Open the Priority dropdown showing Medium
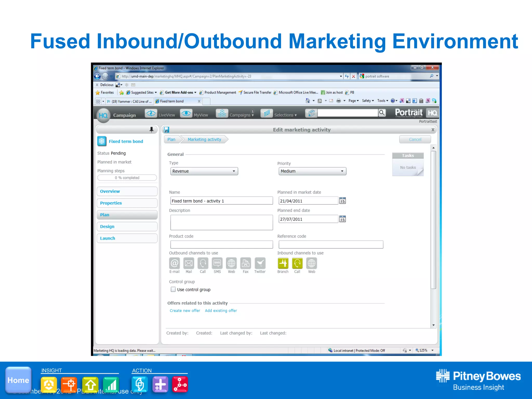This screenshot has width=532, height=399. coord(312,171)
